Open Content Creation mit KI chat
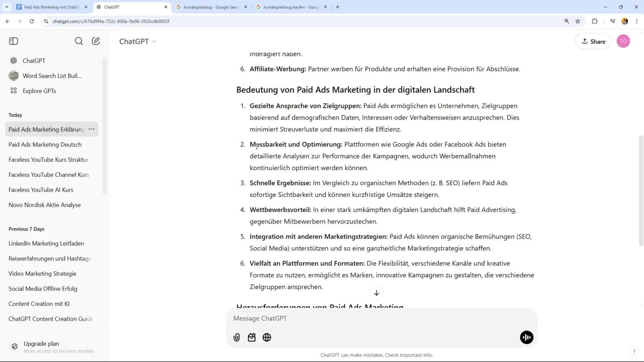The height and width of the screenshot is (362, 644). click(52, 304)
